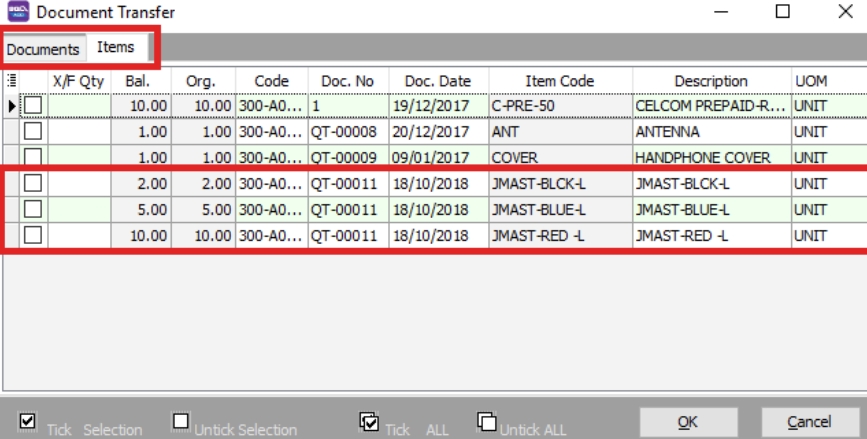
Task: Click the Untick Selection icon
Action: click(x=181, y=421)
